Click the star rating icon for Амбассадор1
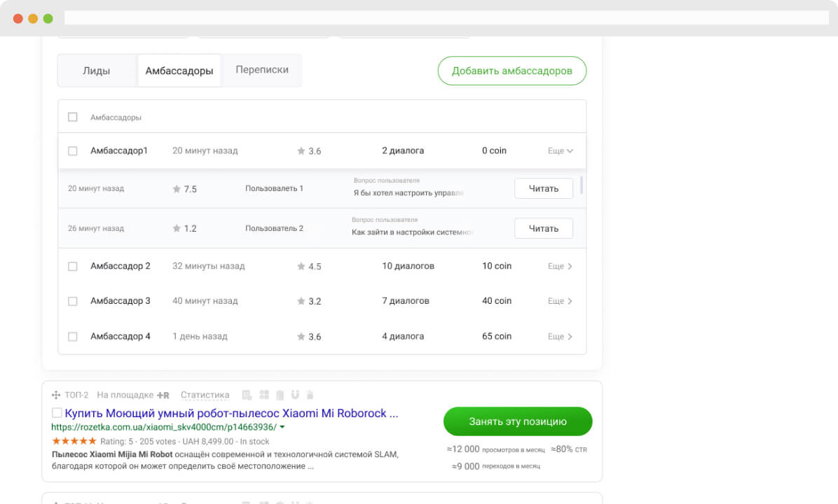Screen dimensions: 838x504 pyautogui.click(x=301, y=151)
